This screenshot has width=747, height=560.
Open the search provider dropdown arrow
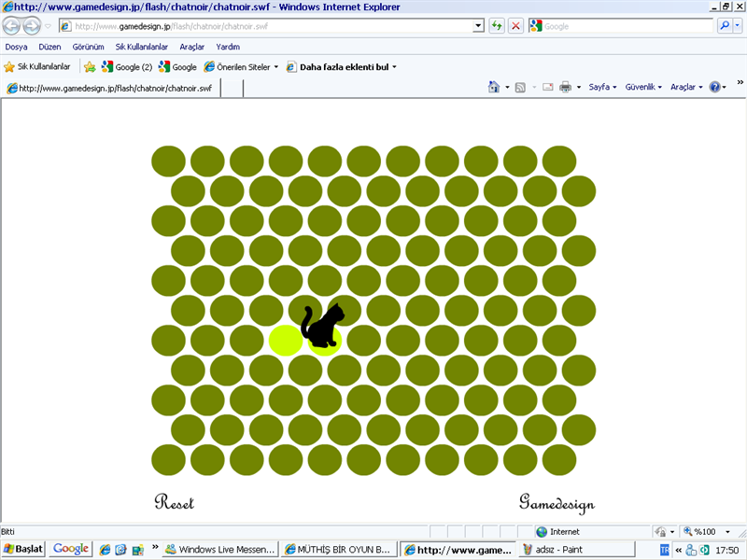[x=737, y=26]
